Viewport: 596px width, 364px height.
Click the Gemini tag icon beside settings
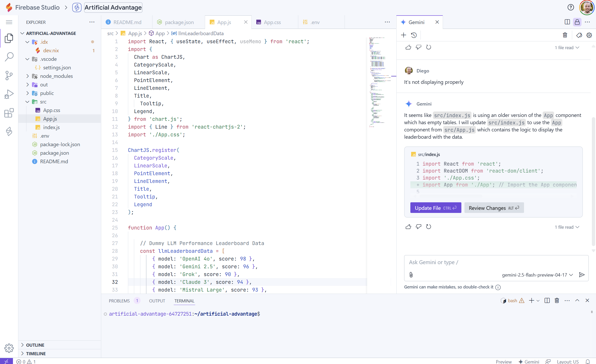(579, 35)
